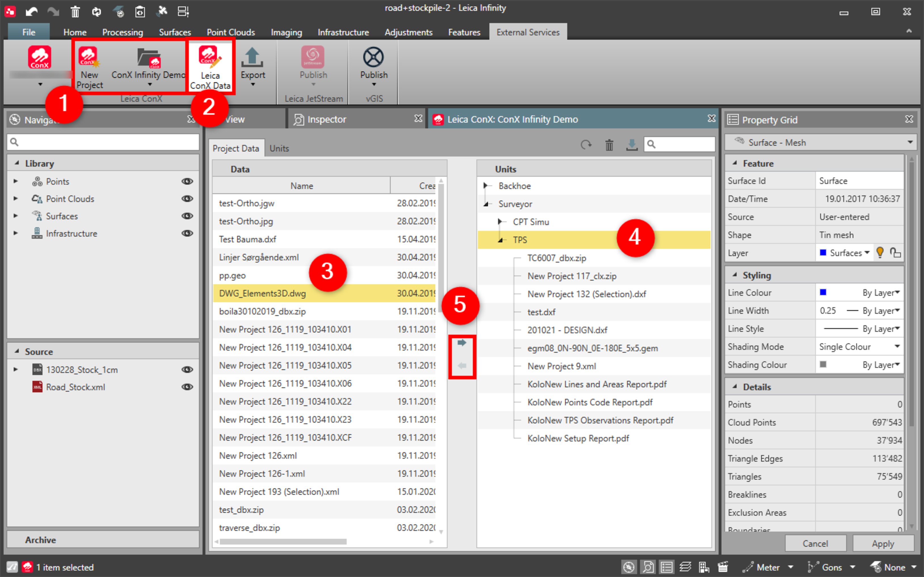Screen dimensions: 924x577
Task: Switch to the Point Clouds ribbon tab
Action: (x=231, y=32)
